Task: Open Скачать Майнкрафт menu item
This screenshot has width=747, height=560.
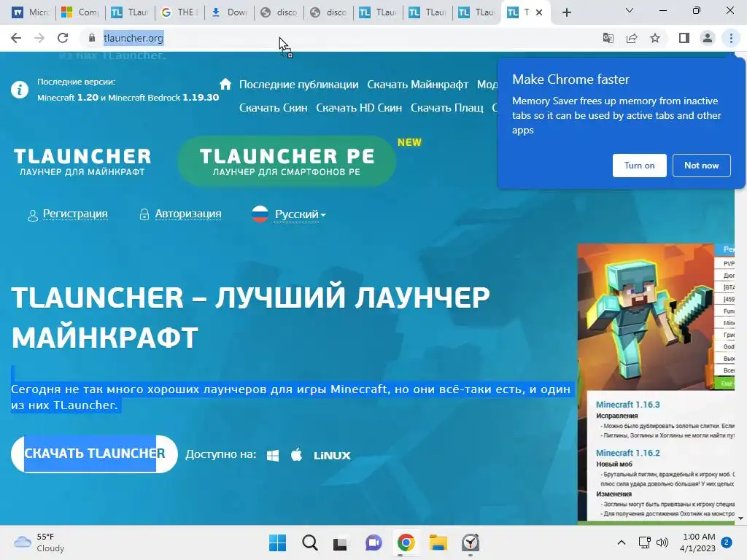Action: (x=418, y=85)
